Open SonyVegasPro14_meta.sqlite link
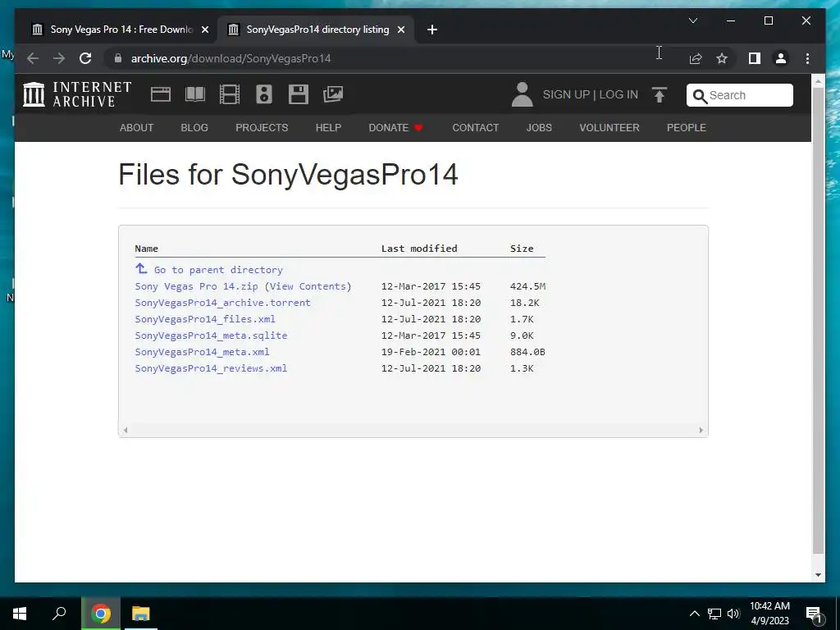840x630 pixels. pos(211,336)
